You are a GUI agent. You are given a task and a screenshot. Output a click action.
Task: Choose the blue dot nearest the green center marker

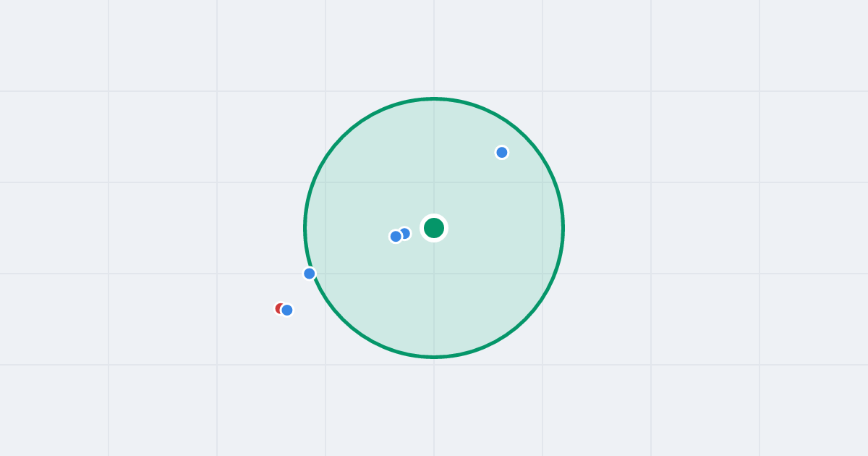[405, 233]
